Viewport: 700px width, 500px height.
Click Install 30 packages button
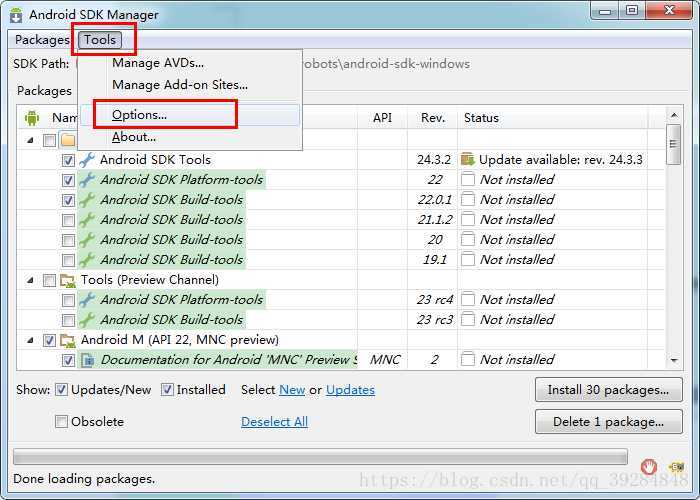608,390
